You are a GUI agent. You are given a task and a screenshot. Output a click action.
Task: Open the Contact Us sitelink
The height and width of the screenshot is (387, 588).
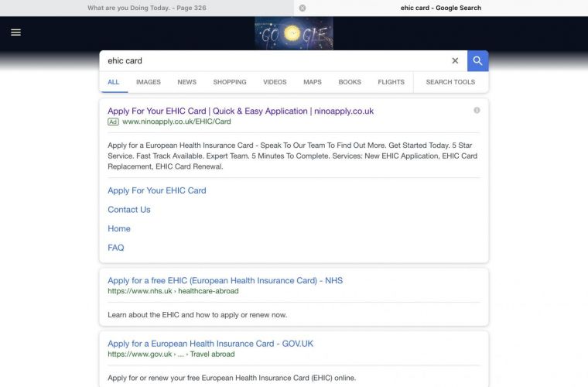pyautogui.click(x=129, y=210)
